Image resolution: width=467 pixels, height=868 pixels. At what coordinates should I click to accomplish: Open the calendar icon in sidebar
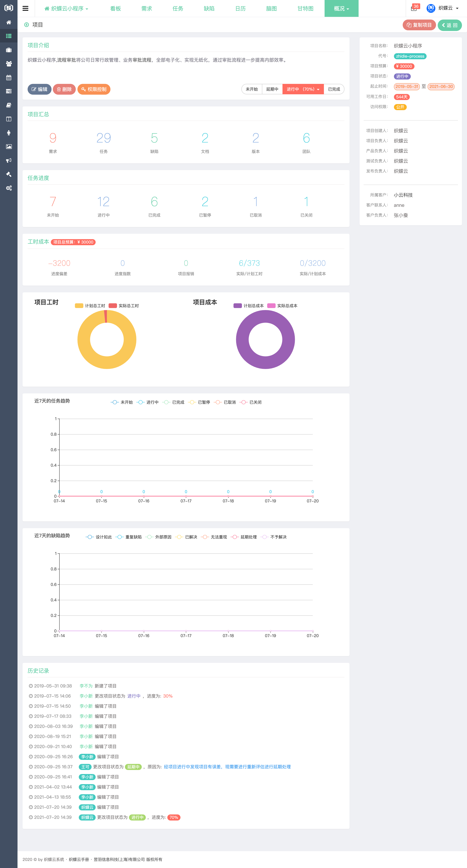(9, 77)
